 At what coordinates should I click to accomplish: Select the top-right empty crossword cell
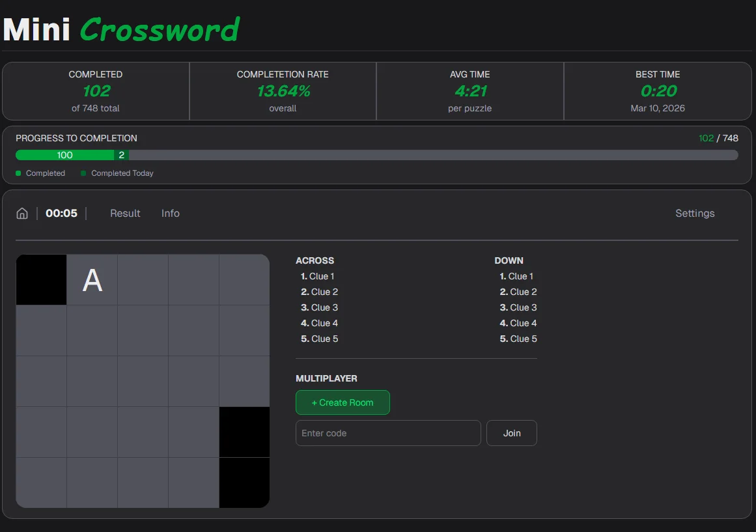[244, 280]
